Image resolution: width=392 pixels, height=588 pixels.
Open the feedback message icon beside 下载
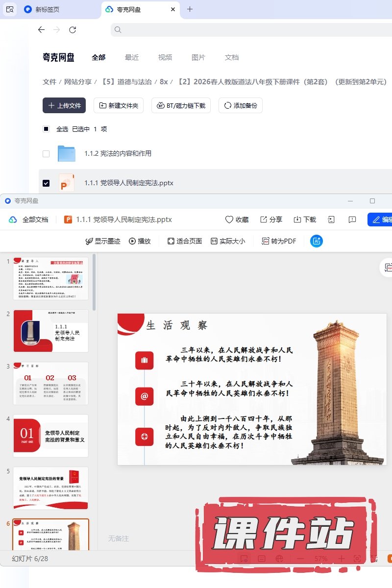(x=352, y=220)
